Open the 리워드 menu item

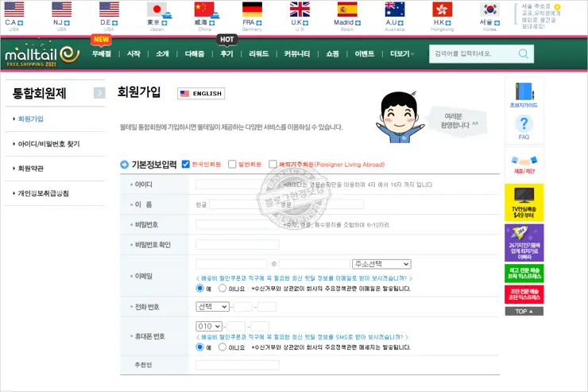[x=259, y=53]
